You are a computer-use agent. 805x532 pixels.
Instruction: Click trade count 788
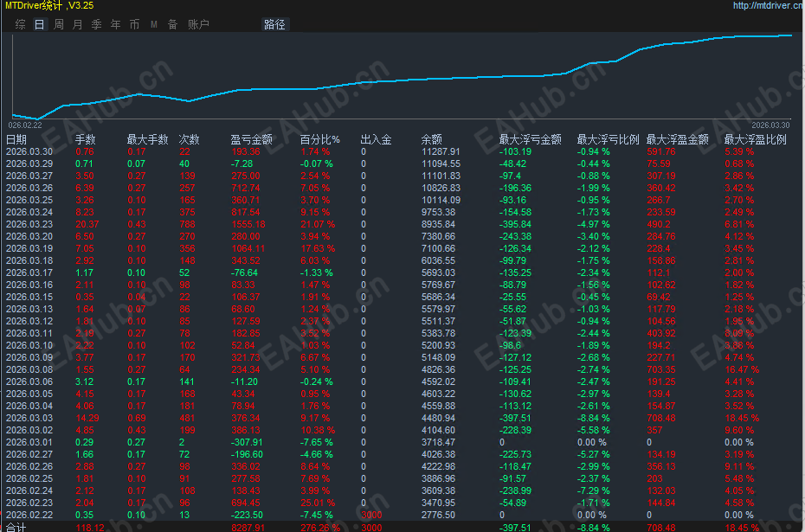(x=187, y=224)
